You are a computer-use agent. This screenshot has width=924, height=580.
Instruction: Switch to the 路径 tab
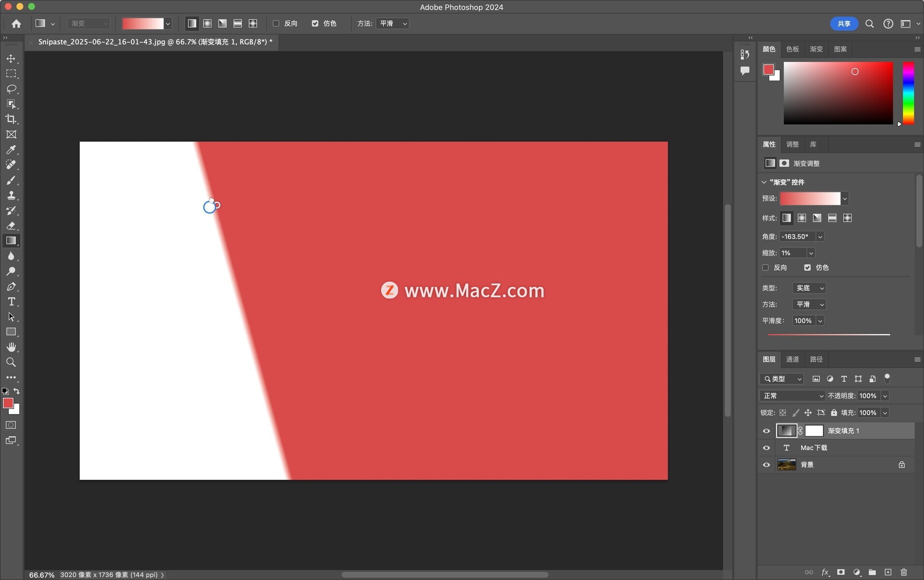(x=816, y=359)
